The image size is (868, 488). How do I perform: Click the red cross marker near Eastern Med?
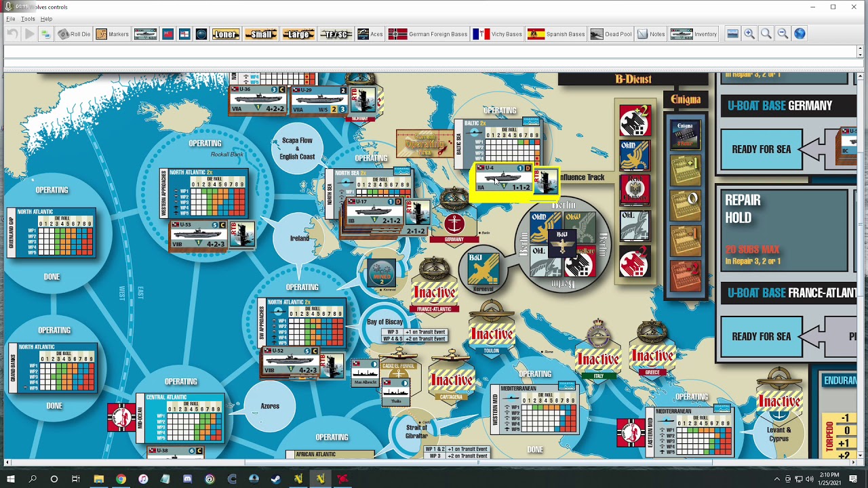[x=631, y=432]
